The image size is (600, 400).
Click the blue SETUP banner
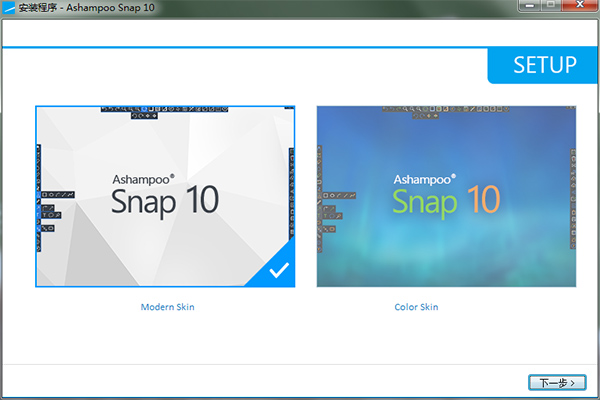(544, 66)
